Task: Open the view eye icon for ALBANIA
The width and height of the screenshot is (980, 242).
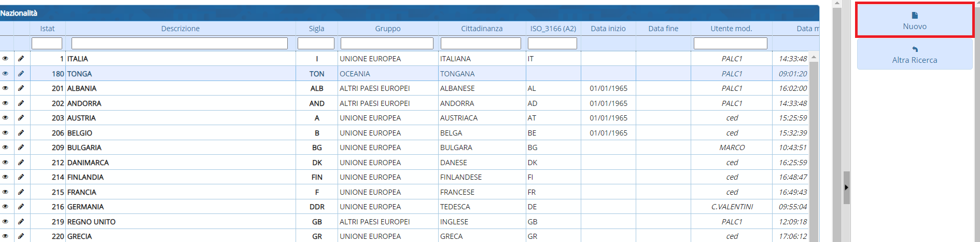Action: pos(6,88)
